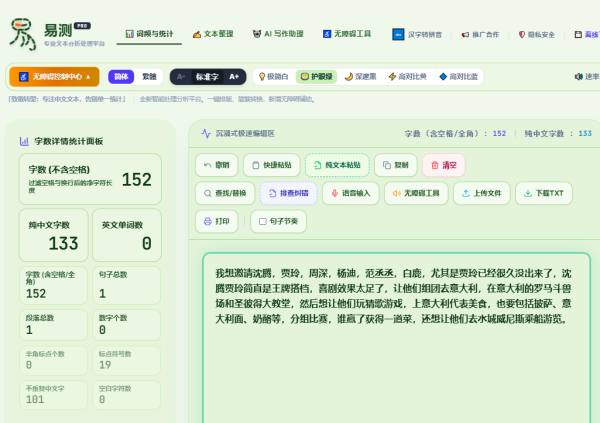Choose the 护眼绿 theme
This screenshot has width=600, height=423.
pos(316,77)
